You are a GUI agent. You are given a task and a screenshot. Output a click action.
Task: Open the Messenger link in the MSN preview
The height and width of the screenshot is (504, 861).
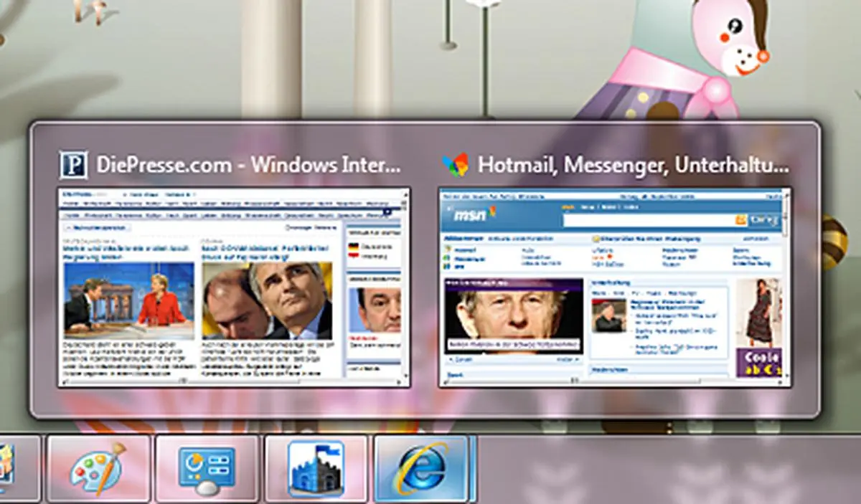[470, 258]
